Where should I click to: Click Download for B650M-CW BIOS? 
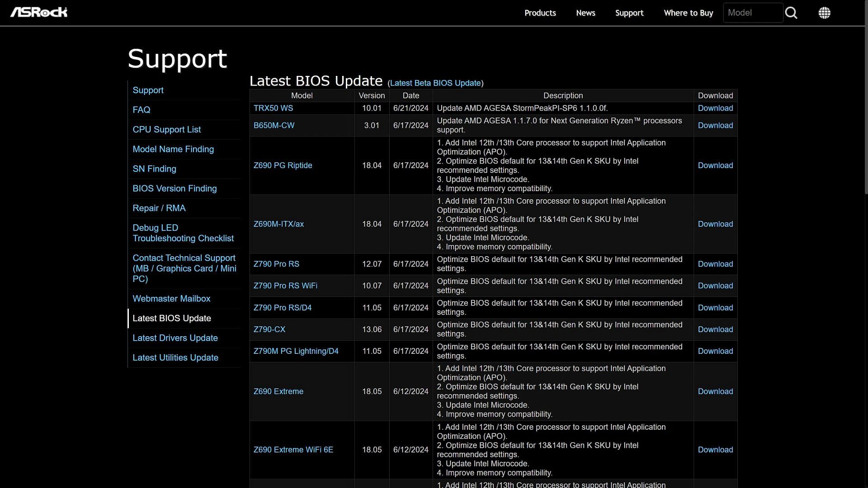point(715,125)
